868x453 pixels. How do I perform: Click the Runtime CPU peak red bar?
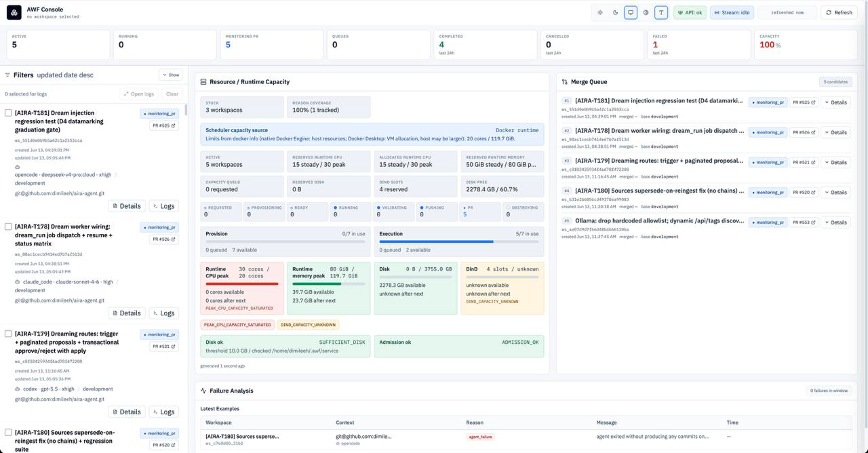(x=242, y=283)
